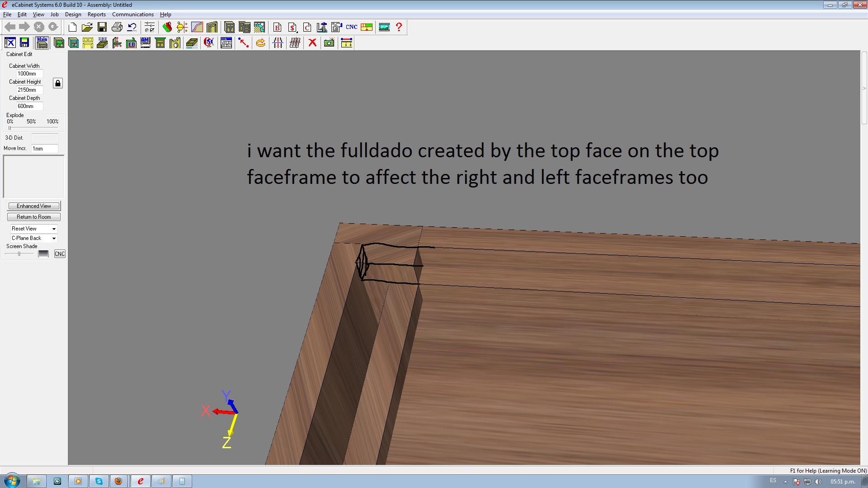Click the measuring tape ruler icon

[346, 43]
